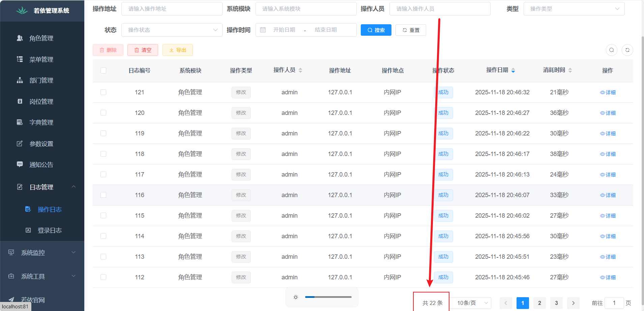Click the 字典管理 book icon

(20, 122)
